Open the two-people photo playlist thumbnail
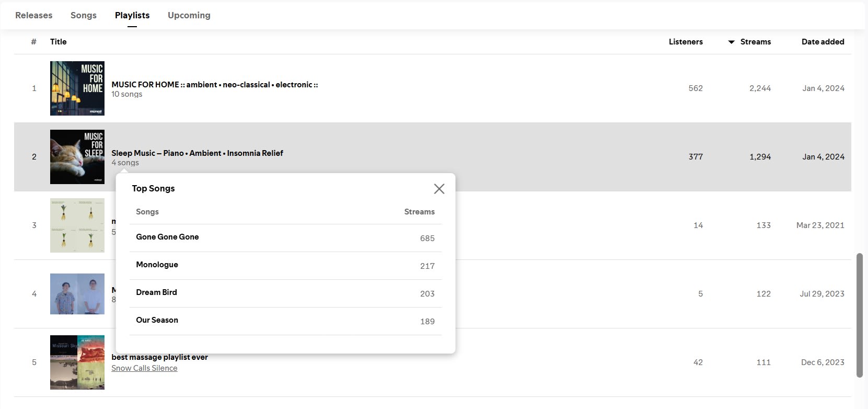This screenshot has width=868, height=409. point(77,294)
